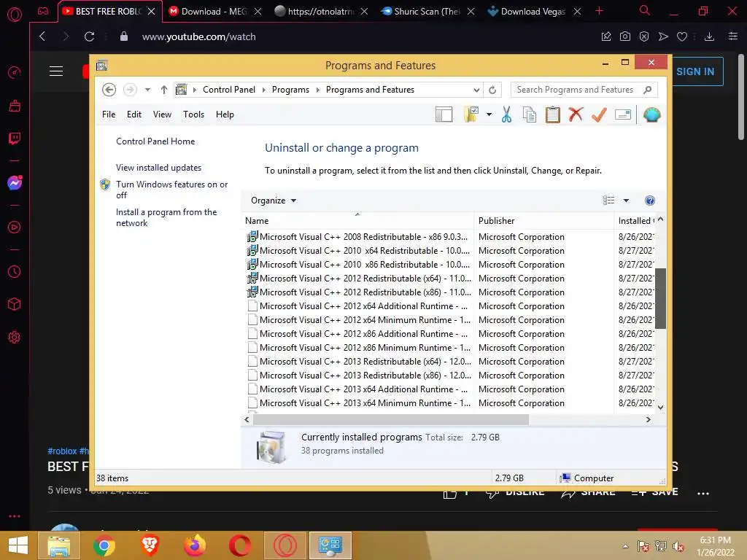This screenshot has width=747, height=560.
Task: Click the Opera address bar URL
Action: pos(198,36)
